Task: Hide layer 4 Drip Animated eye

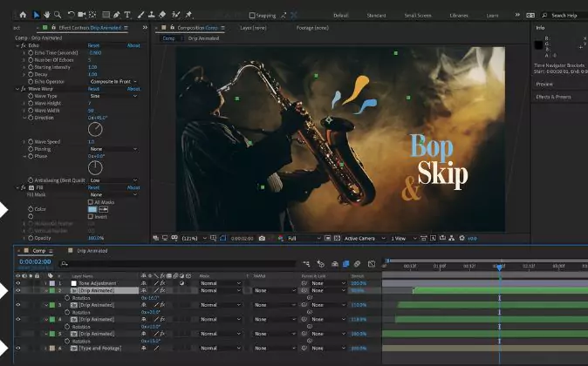Action: pos(18,319)
